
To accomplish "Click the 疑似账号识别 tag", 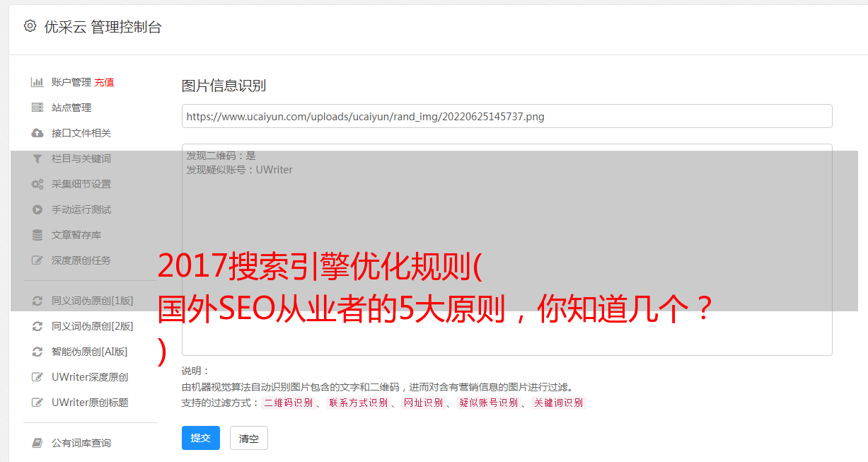I will coord(488,403).
